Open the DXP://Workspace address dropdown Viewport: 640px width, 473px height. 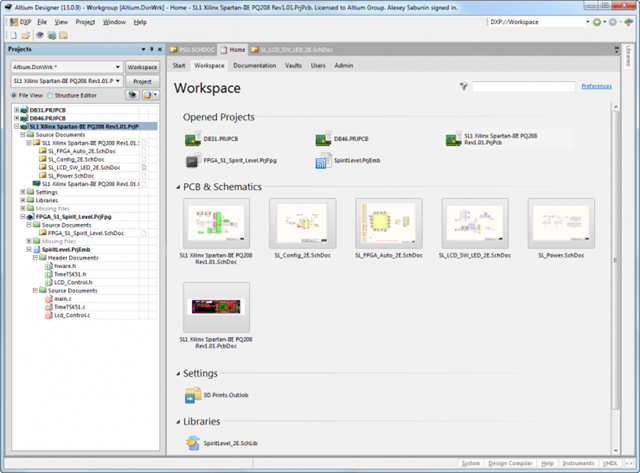pyautogui.click(x=588, y=22)
